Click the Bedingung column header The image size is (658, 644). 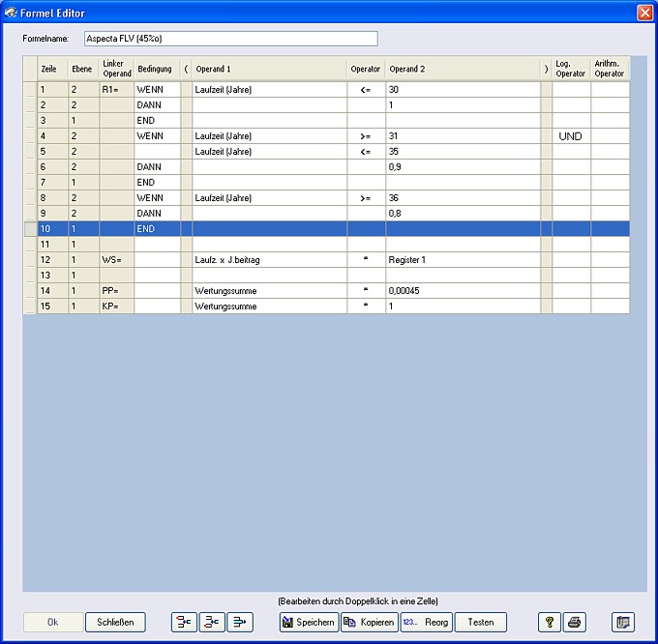point(155,70)
